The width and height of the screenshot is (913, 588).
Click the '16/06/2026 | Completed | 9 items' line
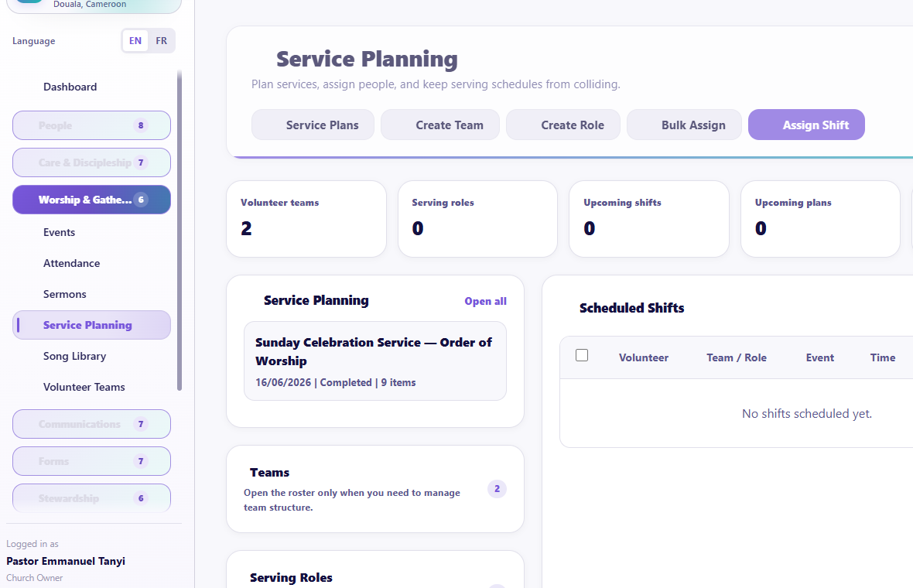(335, 382)
